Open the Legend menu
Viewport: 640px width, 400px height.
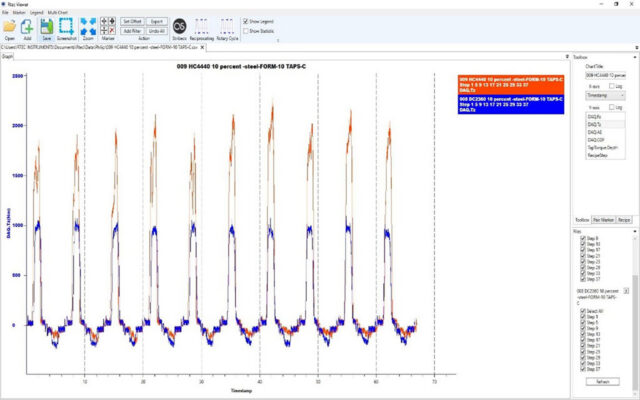click(36, 13)
